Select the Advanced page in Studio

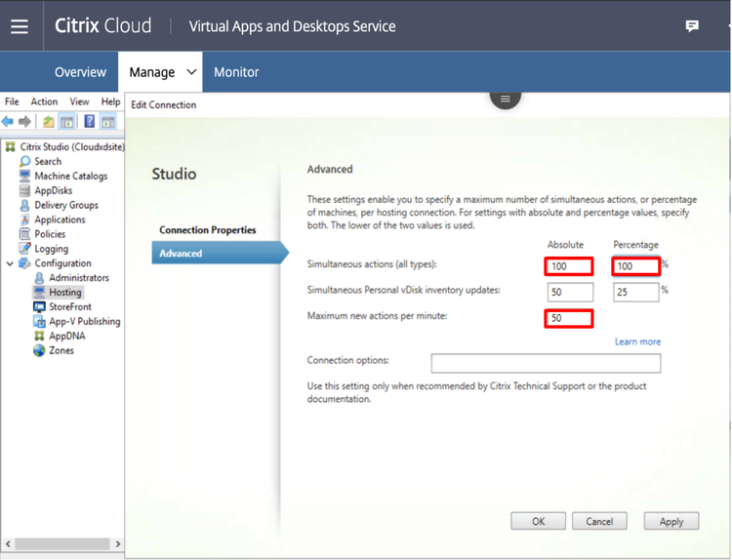220,253
